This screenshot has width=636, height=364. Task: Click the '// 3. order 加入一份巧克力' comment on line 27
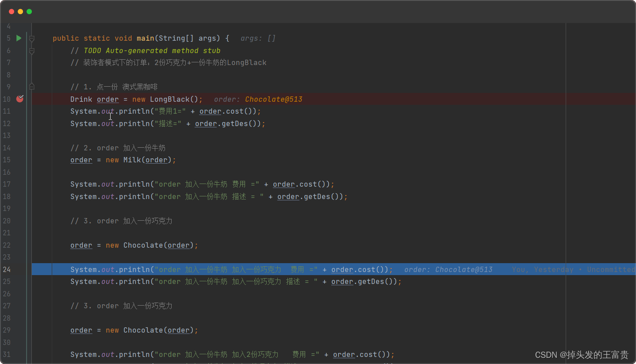coord(122,306)
